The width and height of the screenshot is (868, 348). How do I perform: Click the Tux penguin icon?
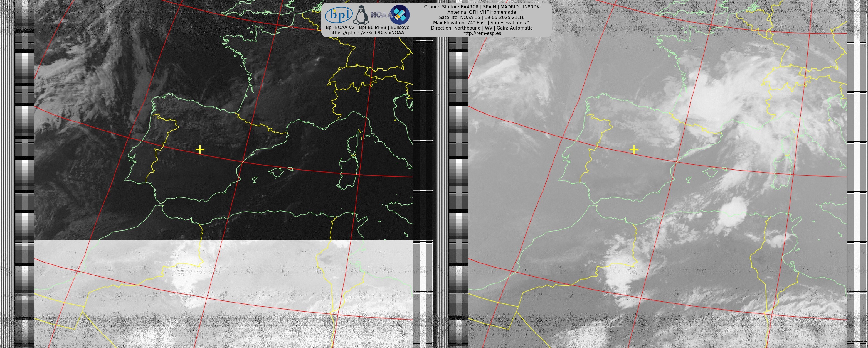point(361,15)
